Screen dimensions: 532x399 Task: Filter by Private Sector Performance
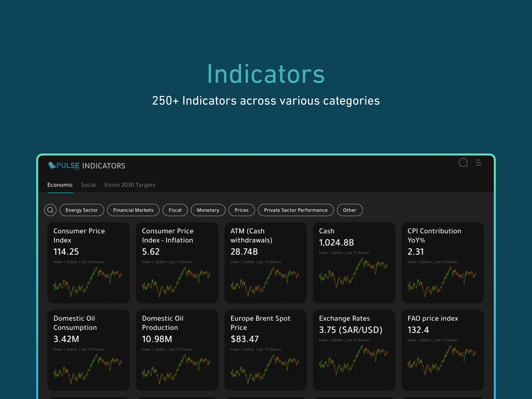click(x=296, y=210)
